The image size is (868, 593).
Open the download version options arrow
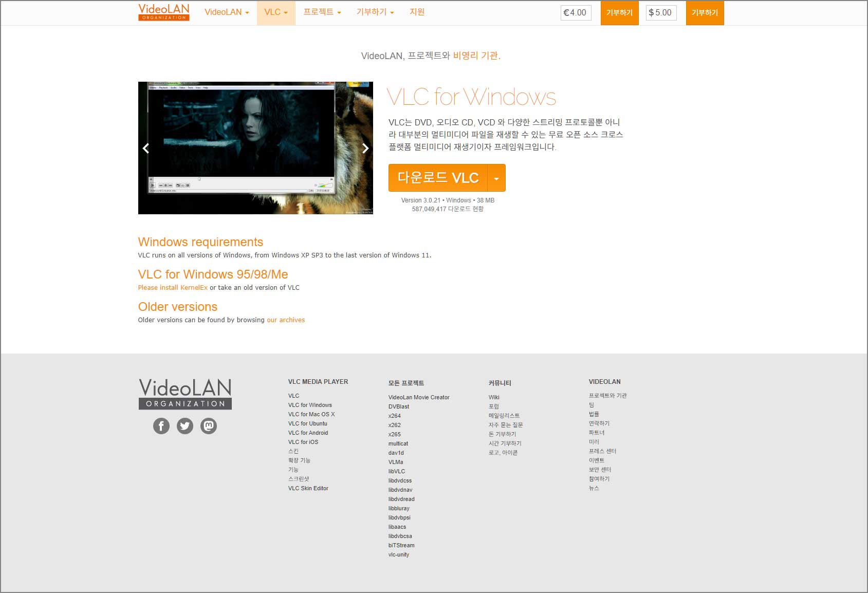pyautogui.click(x=496, y=178)
